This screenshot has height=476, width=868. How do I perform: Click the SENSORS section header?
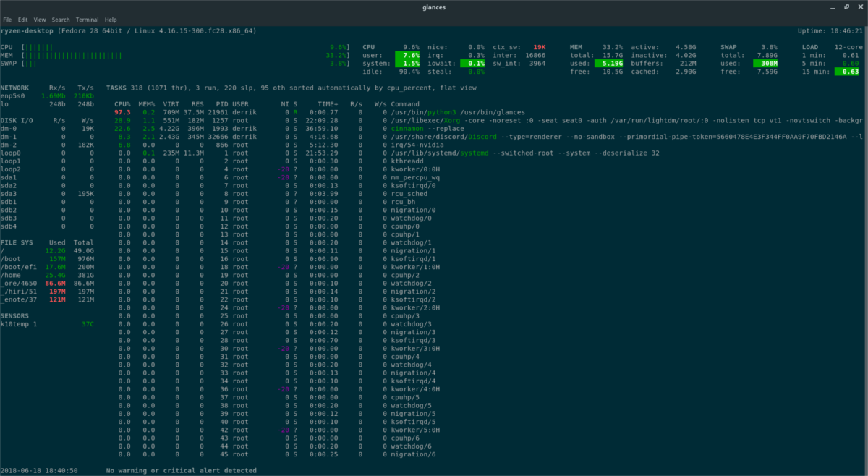point(15,316)
